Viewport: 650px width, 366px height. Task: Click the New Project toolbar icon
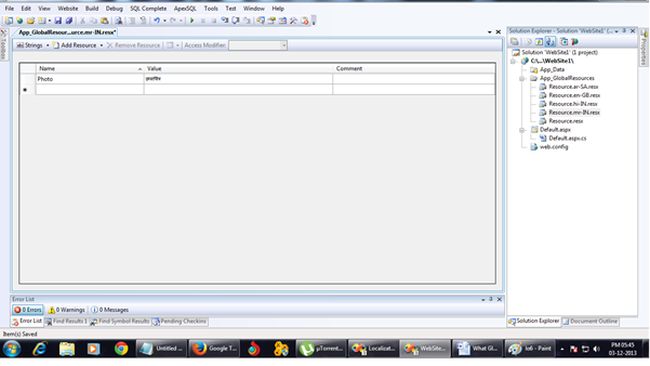pos(8,20)
